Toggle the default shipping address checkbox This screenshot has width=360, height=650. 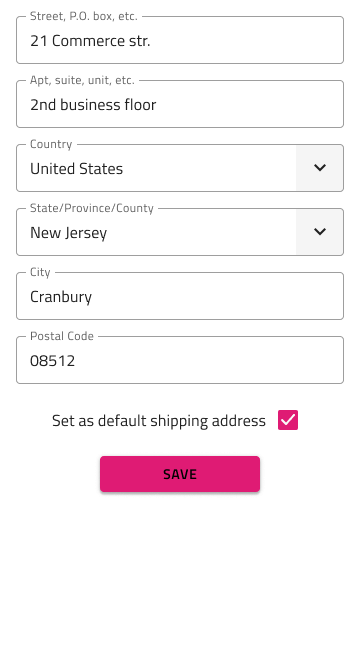click(288, 420)
